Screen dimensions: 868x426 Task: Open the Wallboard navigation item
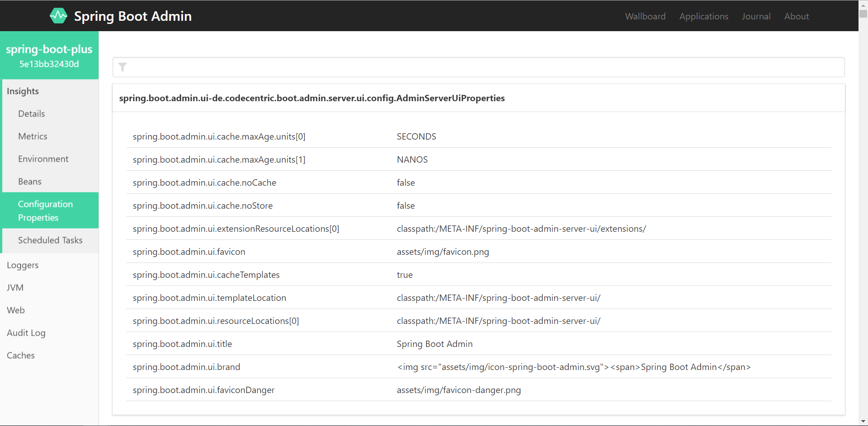[645, 16]
